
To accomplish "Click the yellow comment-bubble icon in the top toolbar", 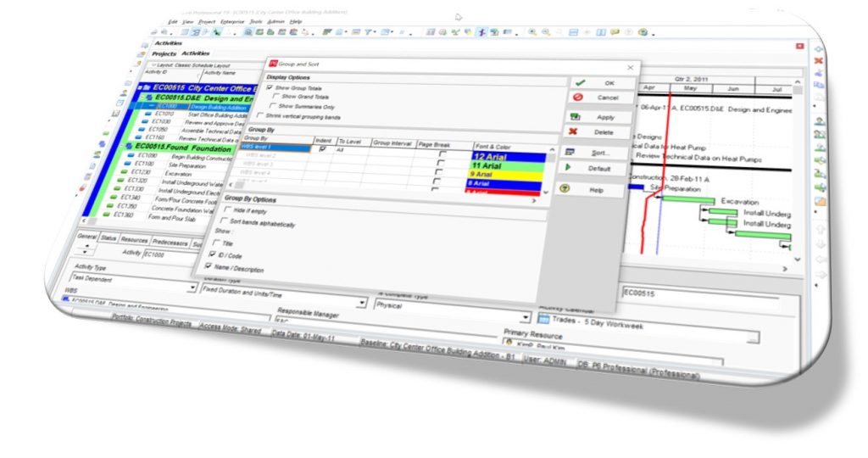I will (615, 32).
